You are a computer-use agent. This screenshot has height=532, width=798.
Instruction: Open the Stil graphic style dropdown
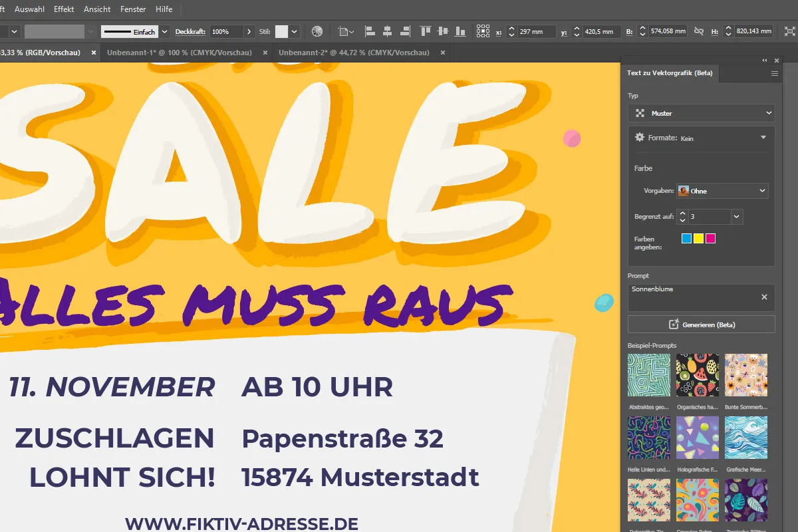295,31
